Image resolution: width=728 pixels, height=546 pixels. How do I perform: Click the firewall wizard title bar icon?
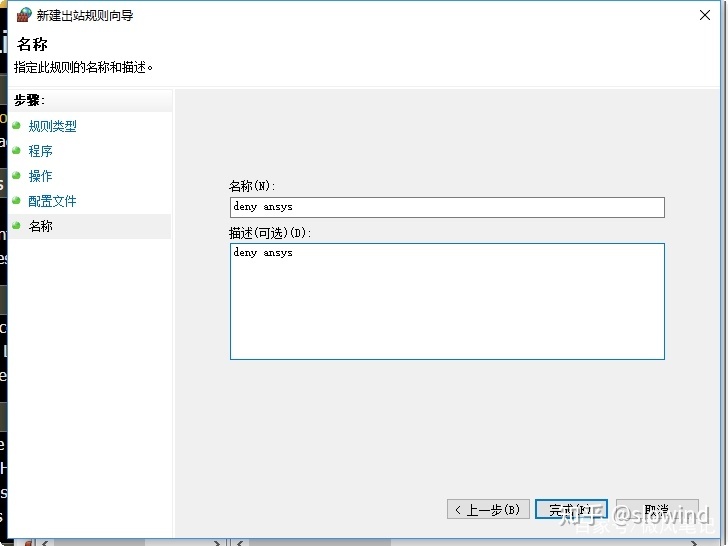pyautogui.click(x=24, y=15)
